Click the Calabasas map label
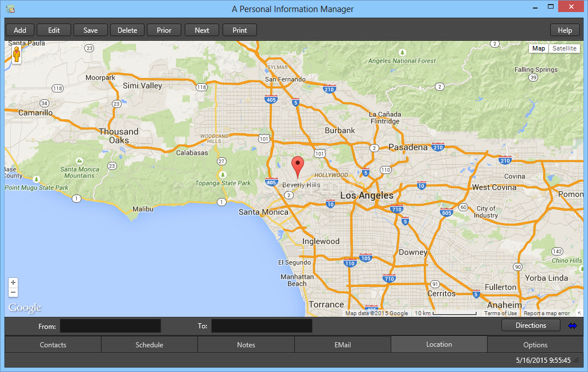This screenshot has width=588, height=372. coord(192,153)
